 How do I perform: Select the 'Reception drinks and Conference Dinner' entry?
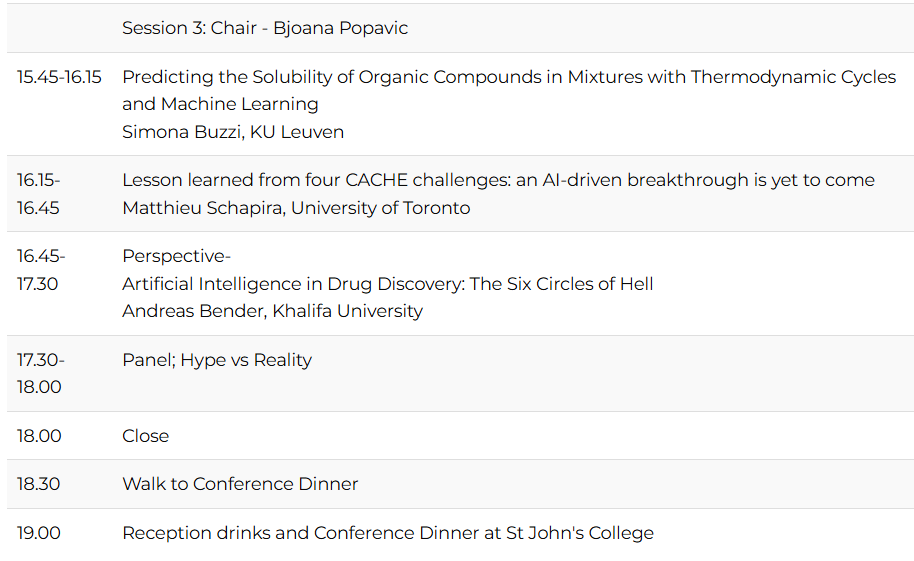click(x=387, y=533)
